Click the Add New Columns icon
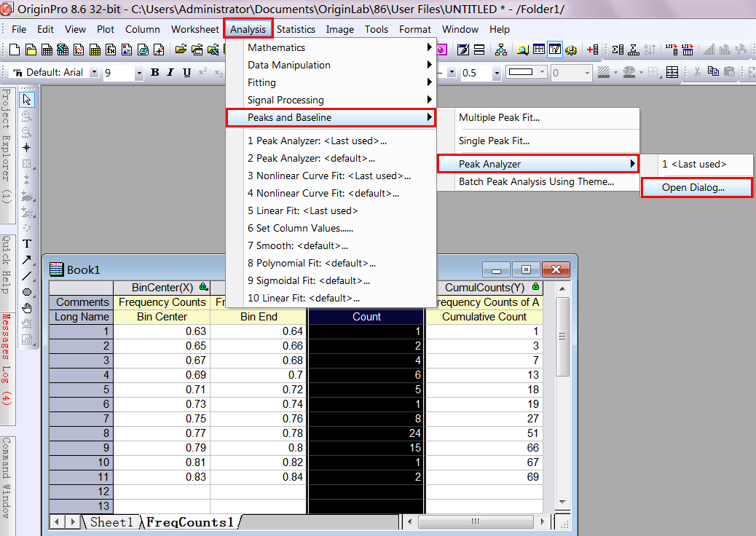This screenshot has height=536, width=756. pos(592,50)
